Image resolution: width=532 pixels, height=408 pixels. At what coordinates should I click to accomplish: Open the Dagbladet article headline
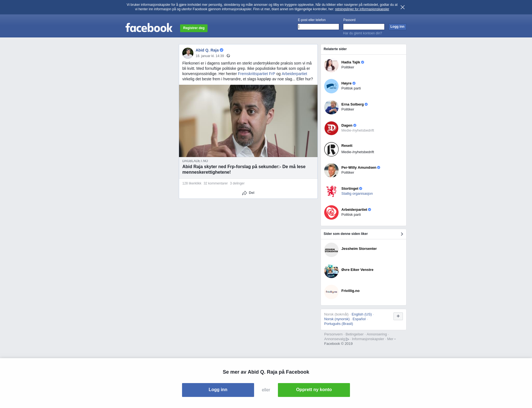(x=244, y=170)
